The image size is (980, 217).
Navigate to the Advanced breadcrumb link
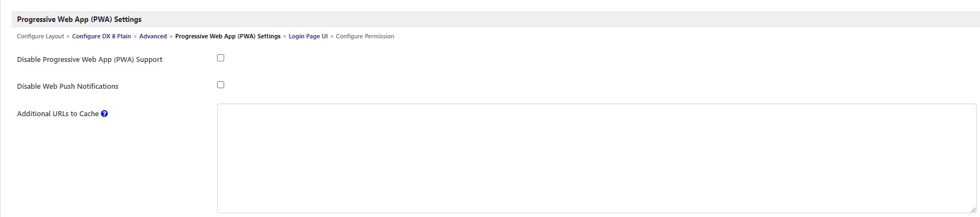coord(153,37)
